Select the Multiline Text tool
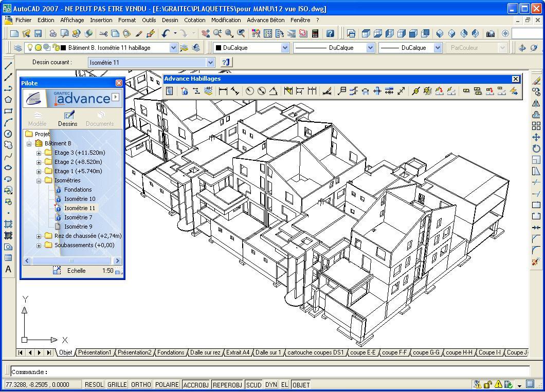545x392 pixels. click(x=8, y=269)
